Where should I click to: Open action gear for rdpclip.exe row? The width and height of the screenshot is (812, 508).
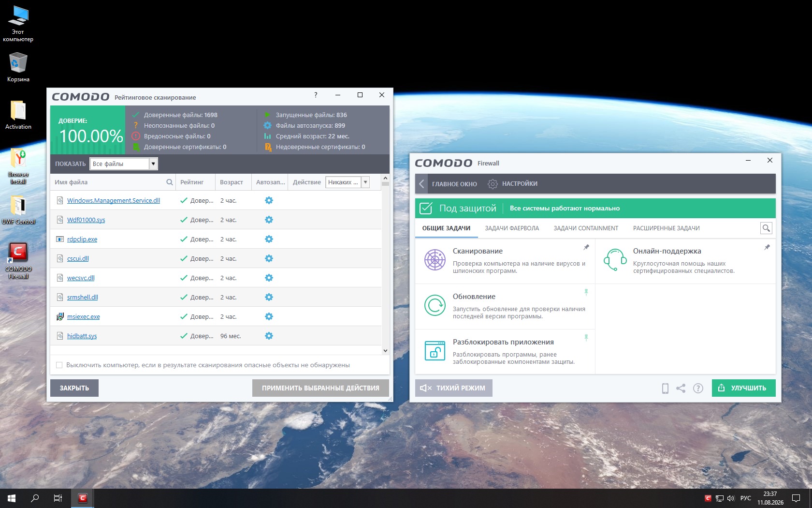tap(269, 239)
